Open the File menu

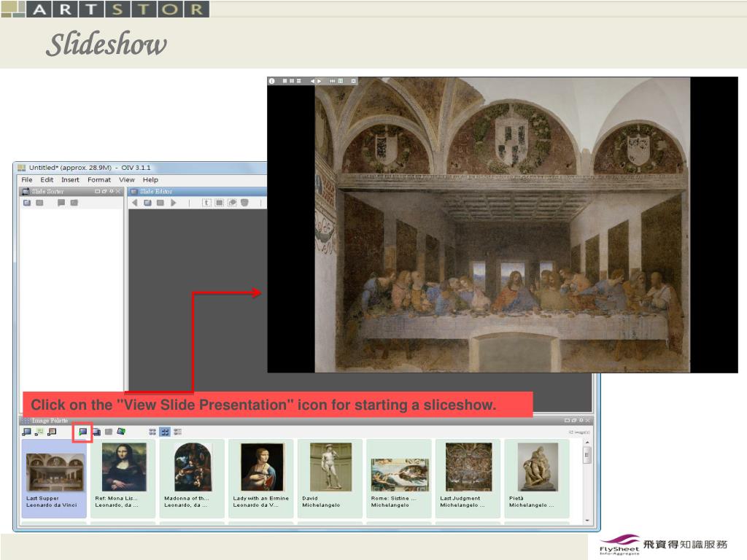[27, 179]
